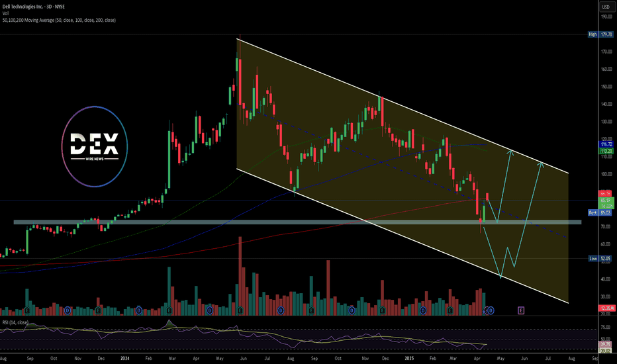Click the dividend marker in mid-July 2024
This screenshot has height=364, width=617.
coord(281,311)
